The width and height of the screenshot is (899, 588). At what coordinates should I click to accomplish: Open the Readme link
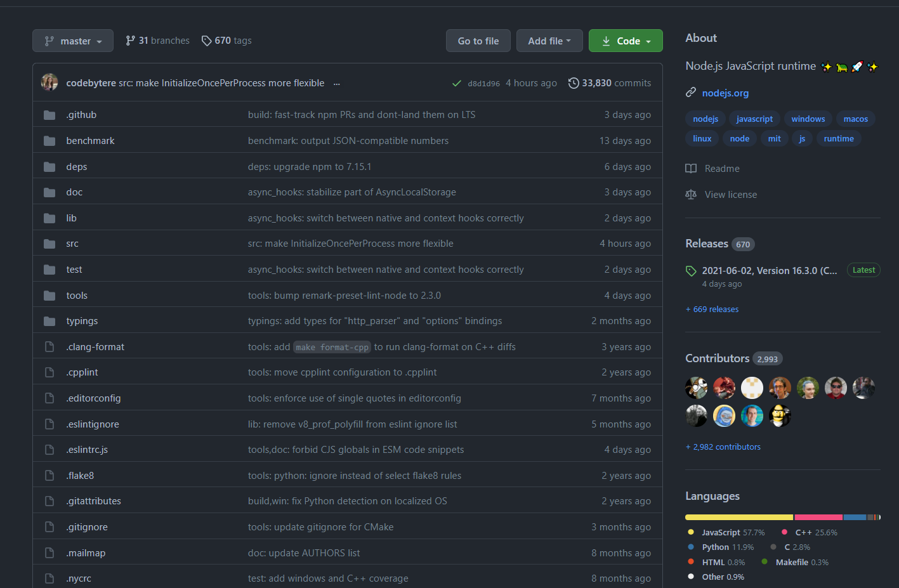click(x=712, y=169)
